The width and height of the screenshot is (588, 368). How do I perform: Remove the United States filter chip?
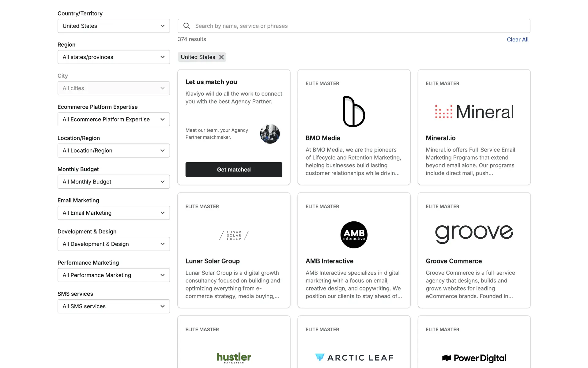pyautogui.click(x=221, y=57)
